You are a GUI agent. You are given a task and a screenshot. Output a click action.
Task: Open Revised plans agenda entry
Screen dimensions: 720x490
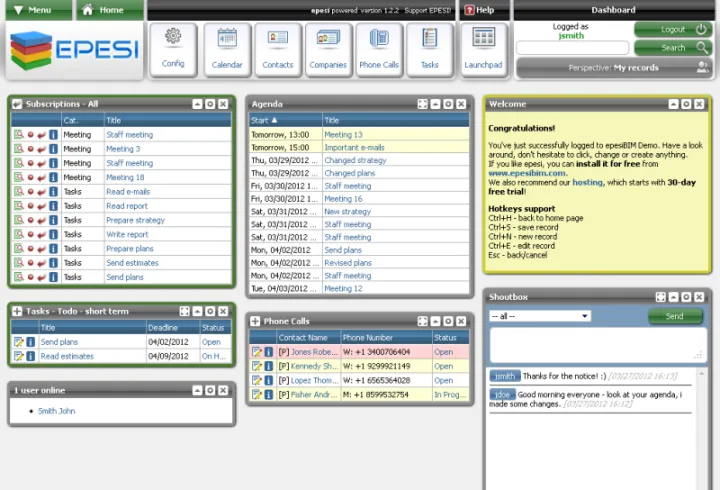tap(348, 263)
